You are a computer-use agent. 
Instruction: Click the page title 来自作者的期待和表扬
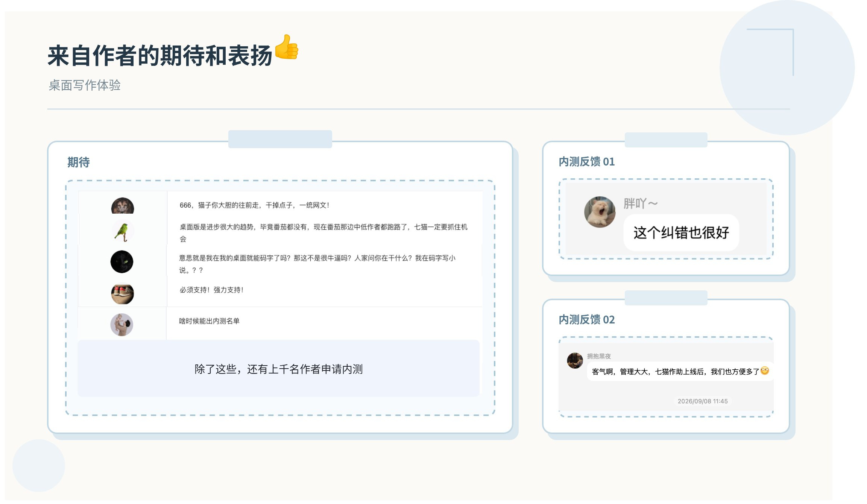(160, 56)
